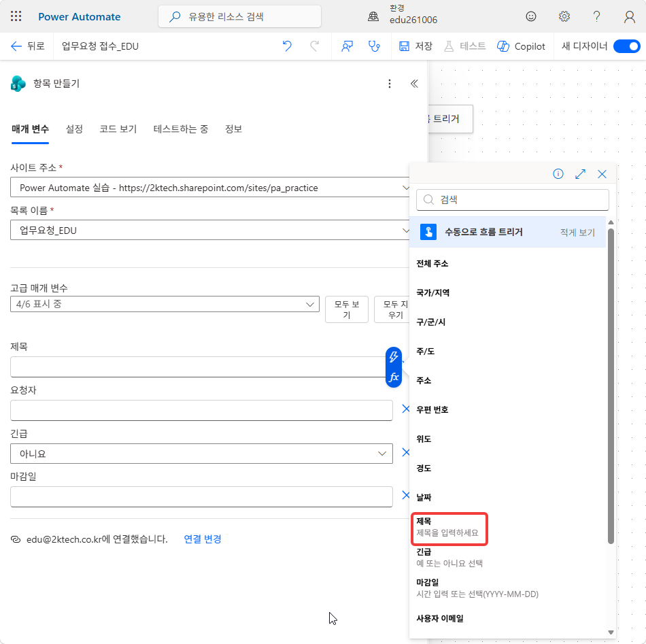Click the undo arrow icon
The height and width of the screenshot is (644, 646).
pyautogui.click(x=287, y=46)
